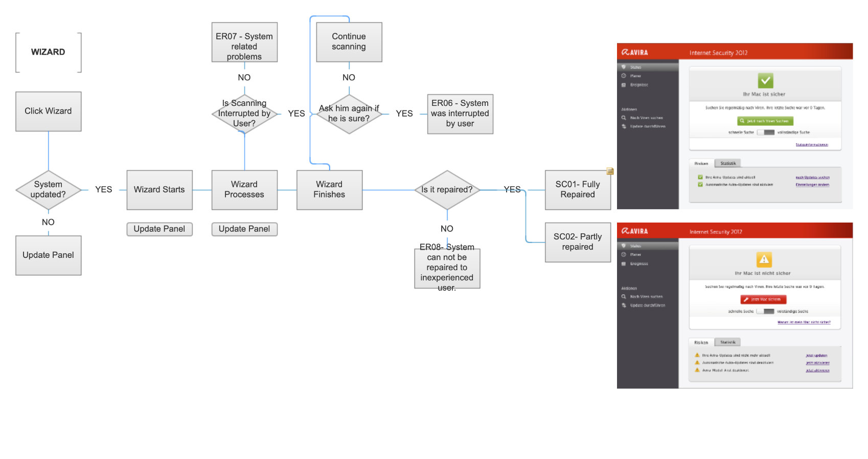Viewport: 868px width, 459px height.
Task: Open the 'Einstellungen ändern' link
Action: click(812, 185)
